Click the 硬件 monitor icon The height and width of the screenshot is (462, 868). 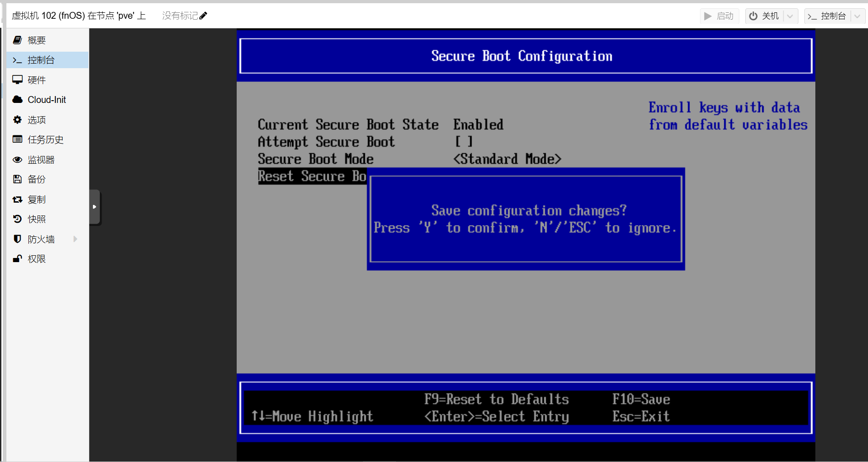pyautogui.click(x=17, y=80)
